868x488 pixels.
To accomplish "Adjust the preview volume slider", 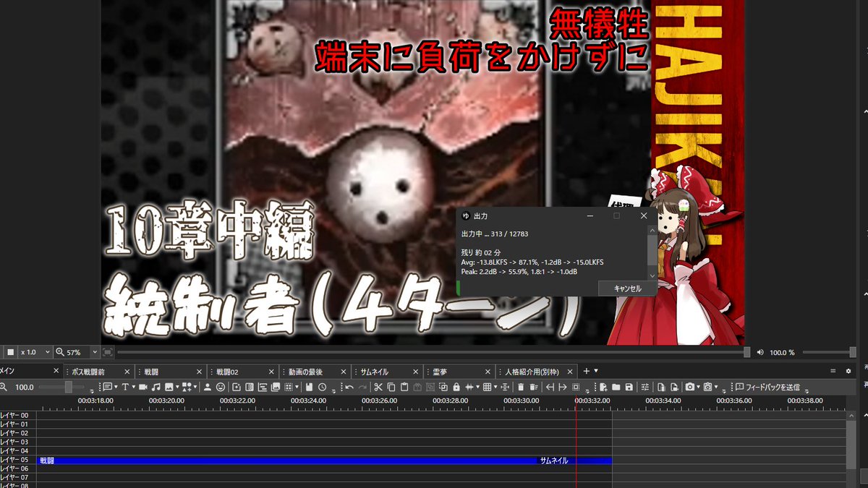I will click(x=830, y=352).
